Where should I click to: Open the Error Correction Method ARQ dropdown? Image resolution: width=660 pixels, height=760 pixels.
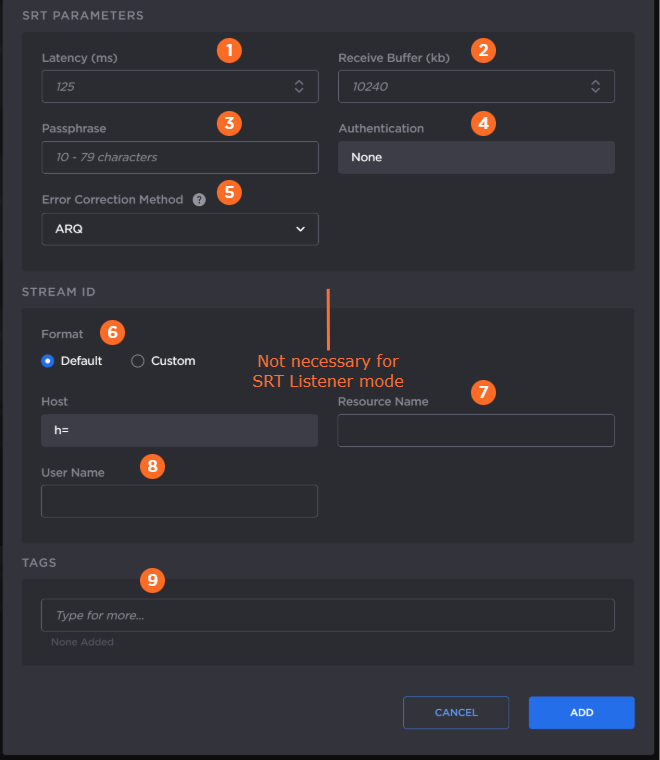pyautogui.click(x=180, y=229)
